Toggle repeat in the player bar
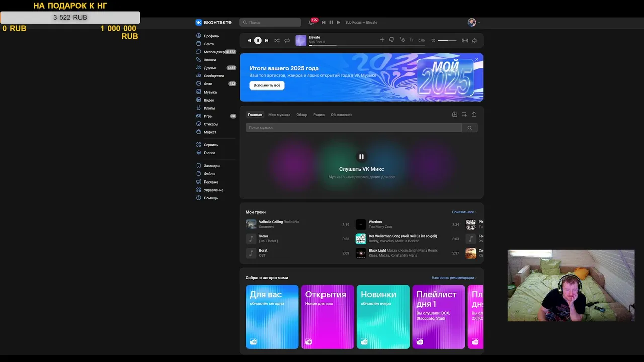The height and width of the screenshot is (362, 644). tap(287, 40)
